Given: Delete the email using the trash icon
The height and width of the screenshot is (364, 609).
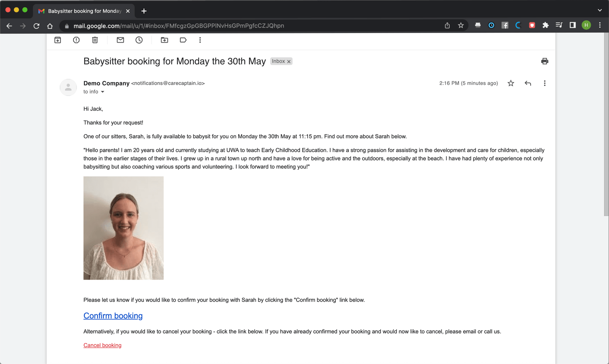Looking at the screenshot, I should (x=94, y=40).
